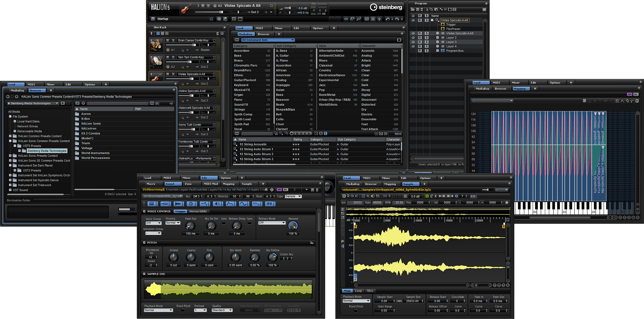The image size is (644, 319).
Task: Enable Release Delay Sync checkbox
Action: coord(250,223)
